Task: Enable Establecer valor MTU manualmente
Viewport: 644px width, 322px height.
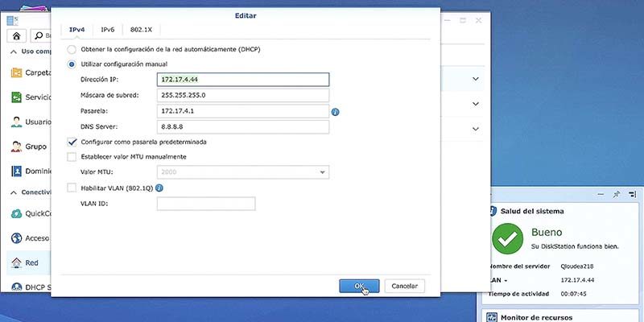Action: coord(72,157)
